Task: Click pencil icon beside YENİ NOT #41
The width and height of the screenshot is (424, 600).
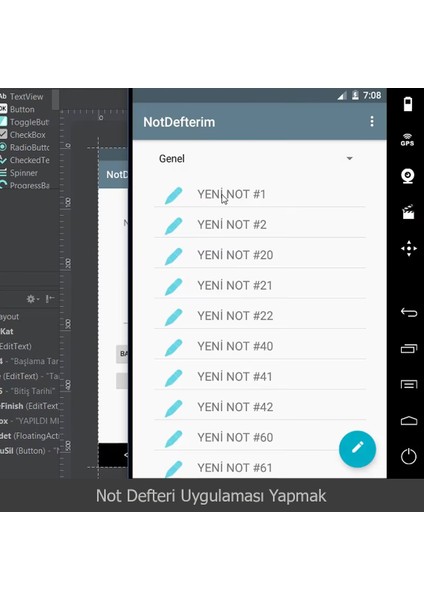Action: click(173, 378)
